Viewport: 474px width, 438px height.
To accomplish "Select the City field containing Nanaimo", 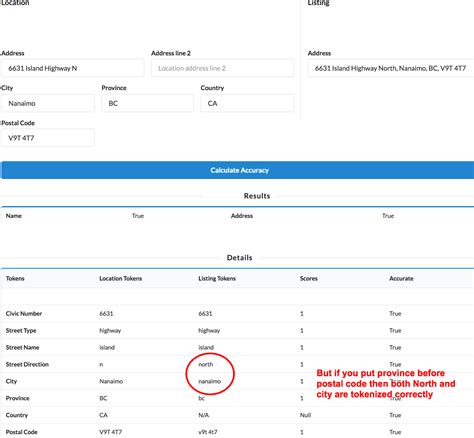I will click(47, 103).
